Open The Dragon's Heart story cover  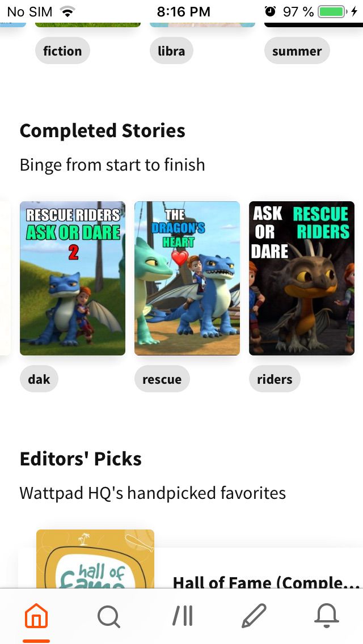[187, 278]
